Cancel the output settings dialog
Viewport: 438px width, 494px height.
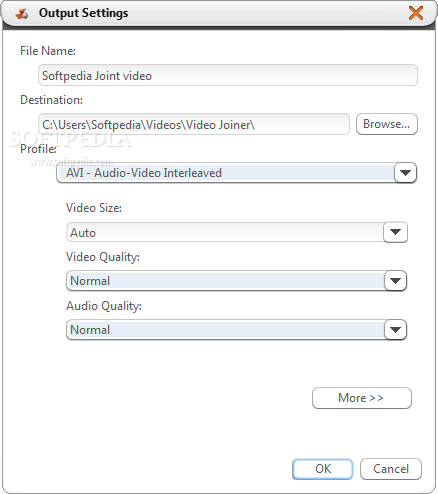click(x=391, y=469)
